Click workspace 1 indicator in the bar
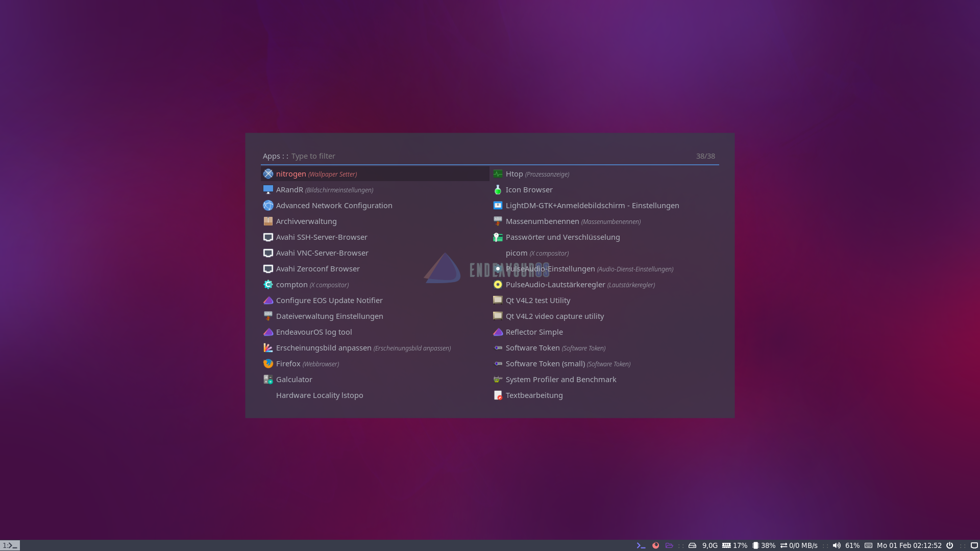The image size is (980, 551). click(x=10, y=545)
